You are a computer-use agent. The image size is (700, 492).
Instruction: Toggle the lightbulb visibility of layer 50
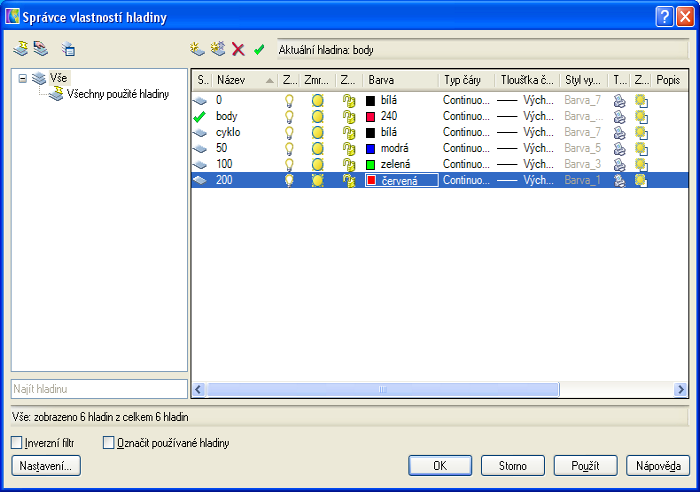pos(290,148)
